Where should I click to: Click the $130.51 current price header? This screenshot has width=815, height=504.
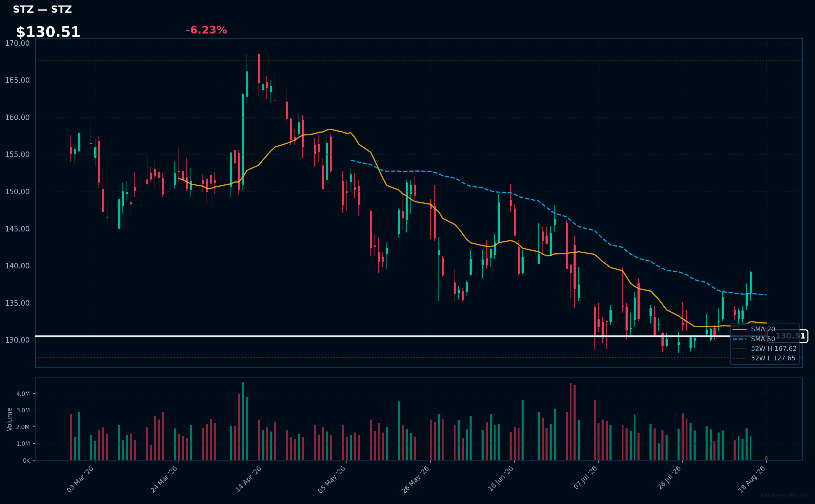click(x=48, y=32)
